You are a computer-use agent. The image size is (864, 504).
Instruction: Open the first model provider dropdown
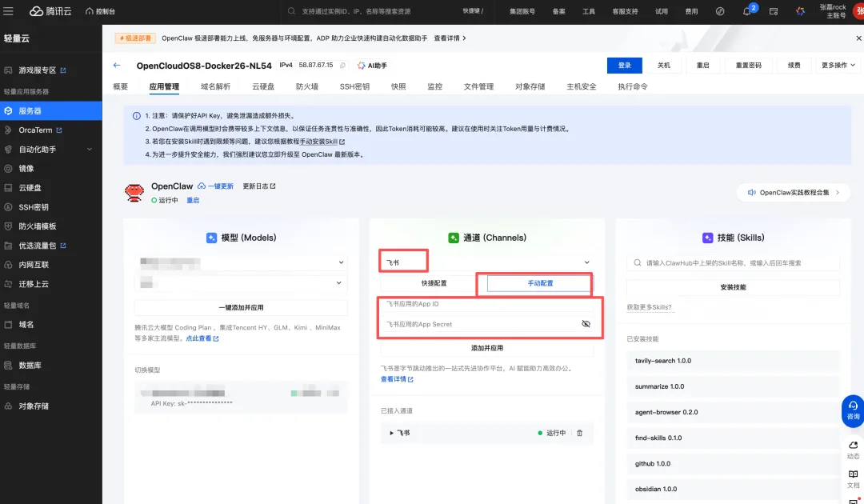(x=241, y=262)
